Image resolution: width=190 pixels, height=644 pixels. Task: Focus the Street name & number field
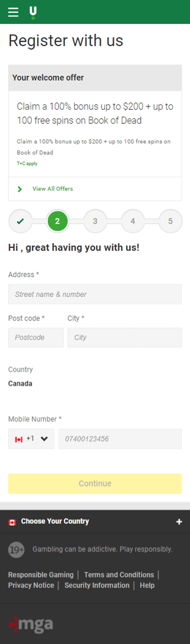pyautogui.click(x=95, y=294)
